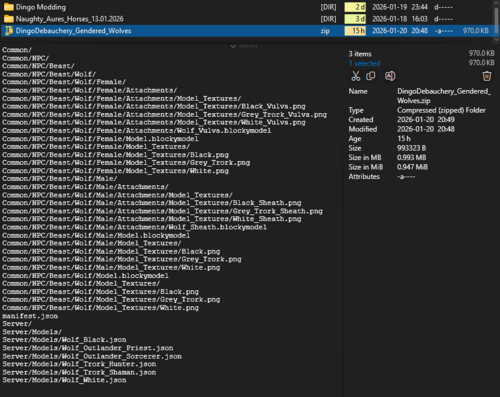This screenshot has width=500, height=397.
Task: Click the zip extension column entry
Action: (x=325, y=31)
